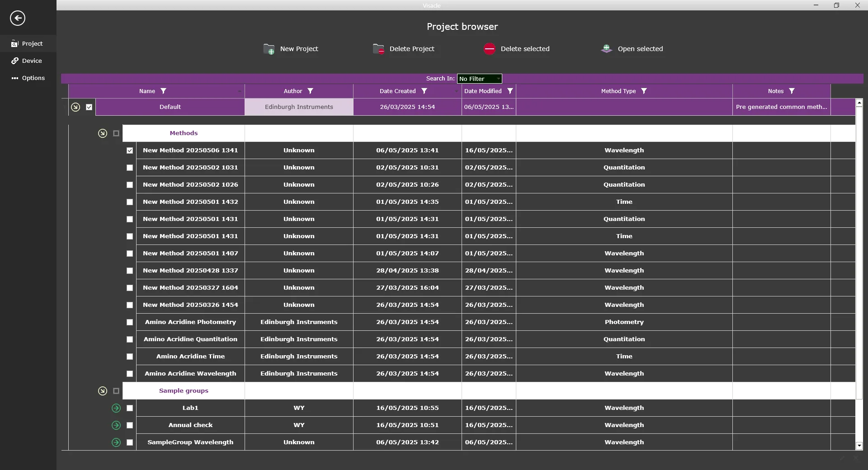Click the Method Type filter icon

644,91
